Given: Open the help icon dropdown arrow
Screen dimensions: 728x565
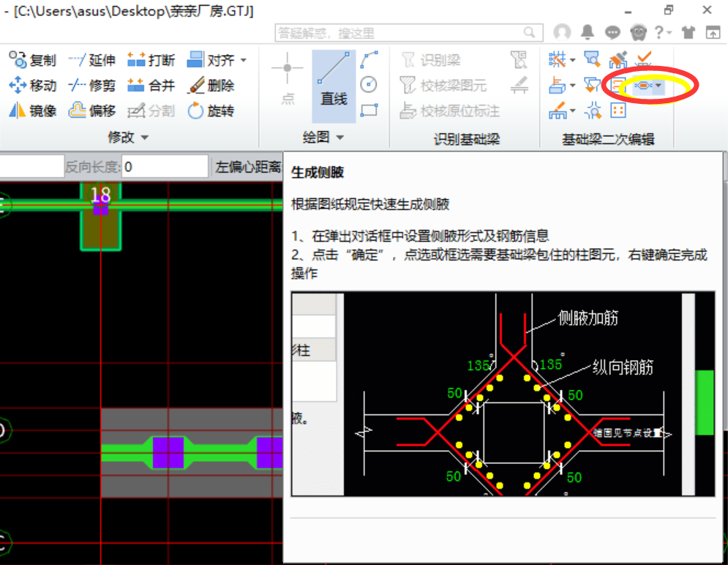Looking at the screenshot, I should click(x=669, y=32).
